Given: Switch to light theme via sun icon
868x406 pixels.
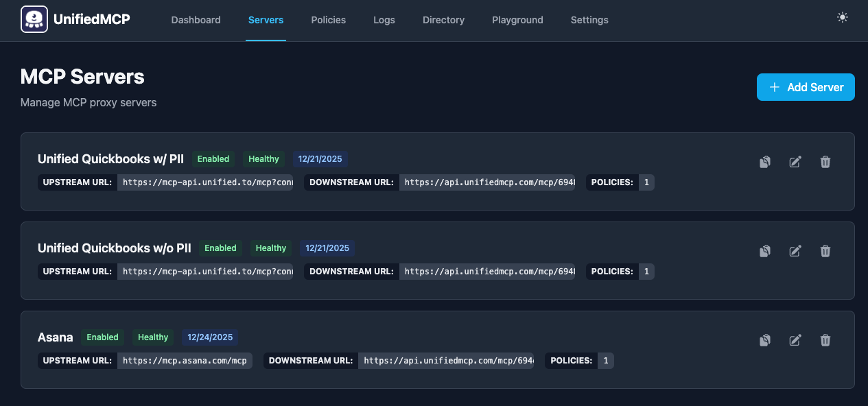Looking at the screenshot, I should click(x=843, y=17).
